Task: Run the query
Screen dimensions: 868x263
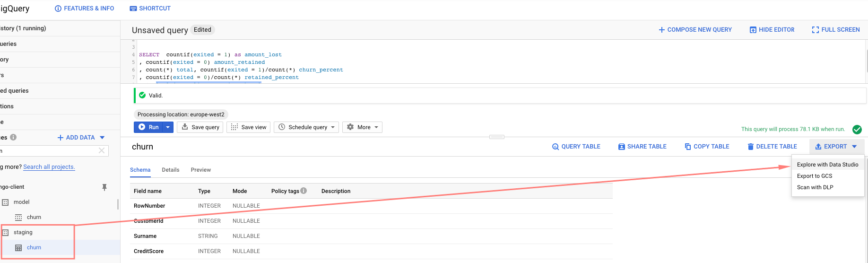Action: (148, 127)
